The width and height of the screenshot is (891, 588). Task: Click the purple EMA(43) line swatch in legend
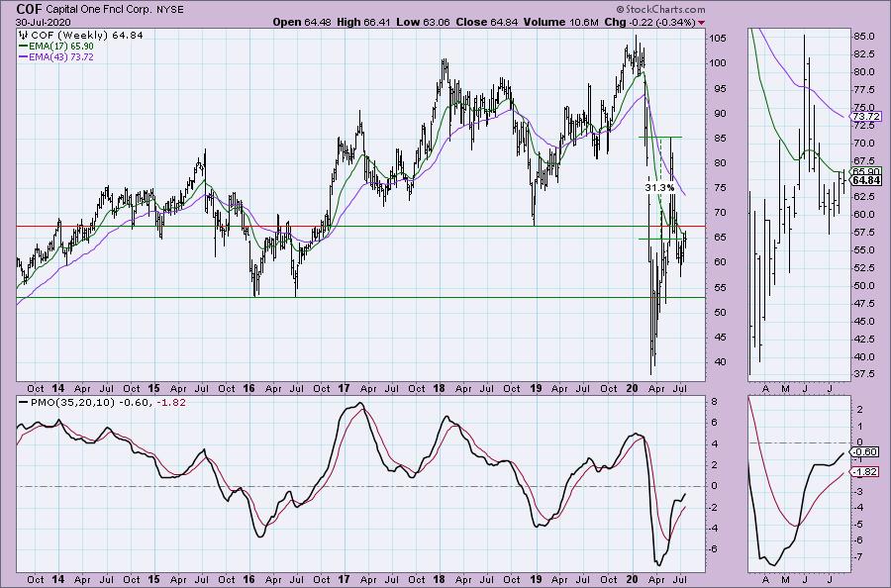pyautogui.click(x=24, y=57)
